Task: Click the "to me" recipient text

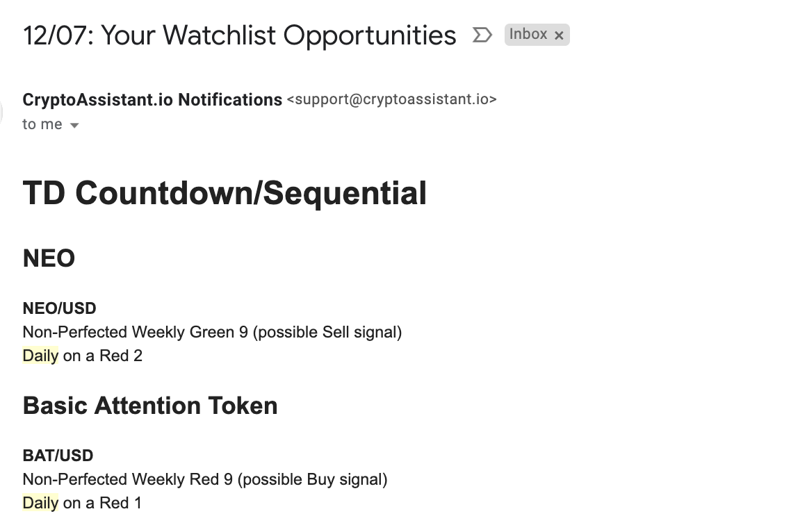Action: [42, 124]
